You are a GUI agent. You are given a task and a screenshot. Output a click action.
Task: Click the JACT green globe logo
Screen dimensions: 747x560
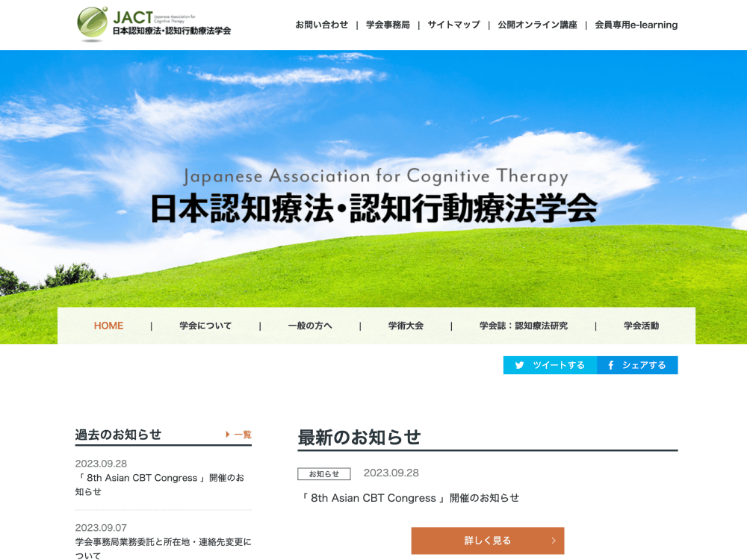tap(93, 23)
